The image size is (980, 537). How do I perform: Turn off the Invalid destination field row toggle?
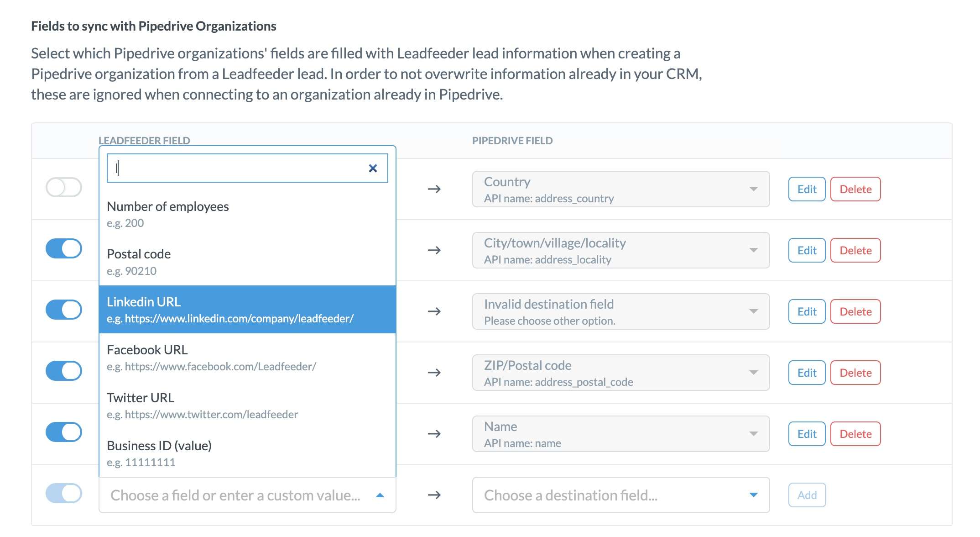pyautogui.click(x=64, y=310)
